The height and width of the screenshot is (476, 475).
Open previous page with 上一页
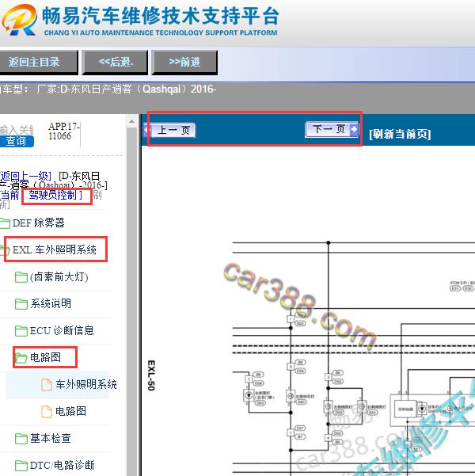coord(170,130)
